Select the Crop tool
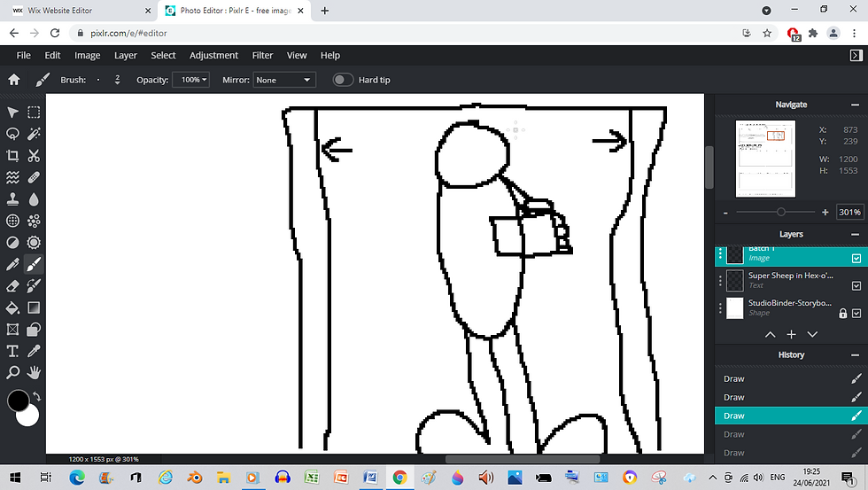The height and width of the screenshot is (490, 868). click(12, 156)
